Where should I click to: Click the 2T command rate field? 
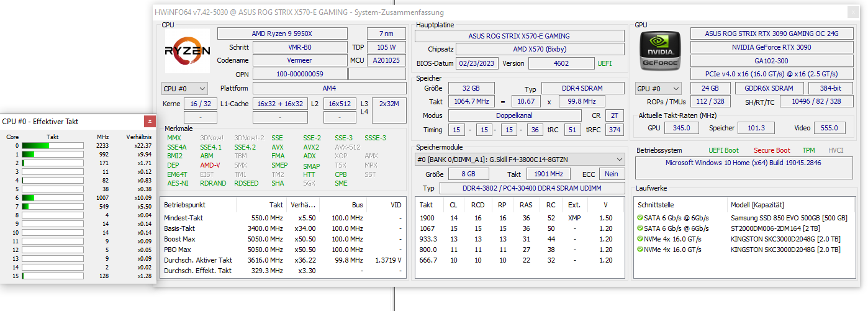[x=614, y=116]
